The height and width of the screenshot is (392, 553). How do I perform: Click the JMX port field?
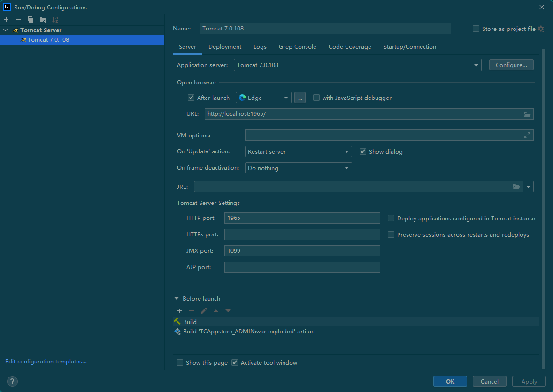302,251
